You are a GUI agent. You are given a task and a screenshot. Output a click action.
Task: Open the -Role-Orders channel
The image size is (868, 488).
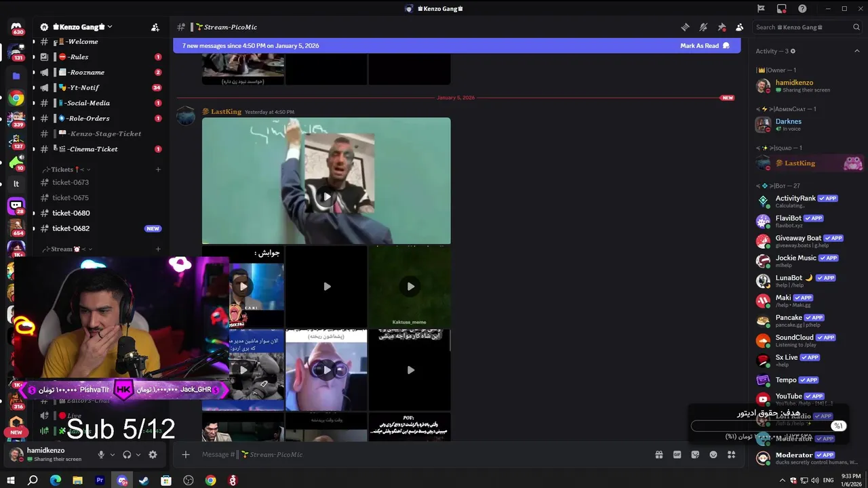(100, 119)
